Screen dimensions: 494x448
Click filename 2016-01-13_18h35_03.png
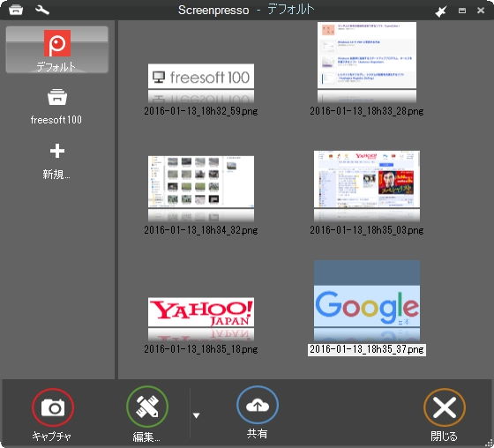(366, 230)
